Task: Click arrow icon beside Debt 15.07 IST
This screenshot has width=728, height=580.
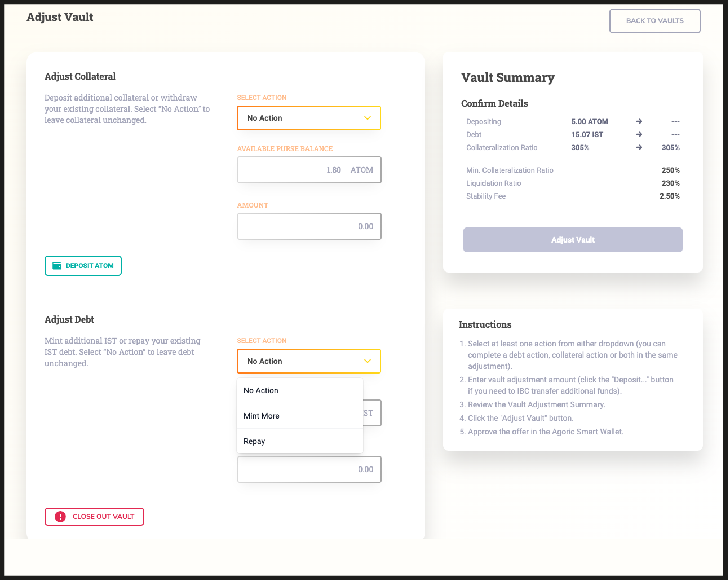Action: point(639,134)
